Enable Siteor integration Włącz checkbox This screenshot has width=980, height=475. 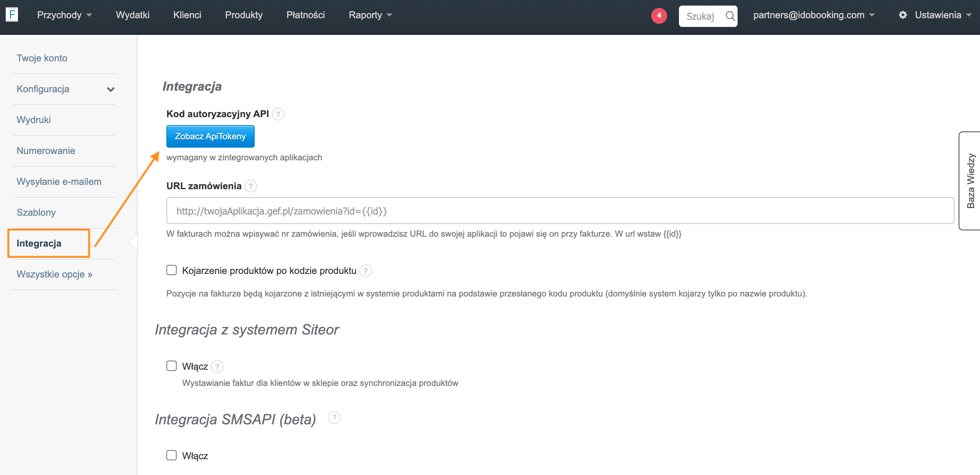[x=172, y=366]
